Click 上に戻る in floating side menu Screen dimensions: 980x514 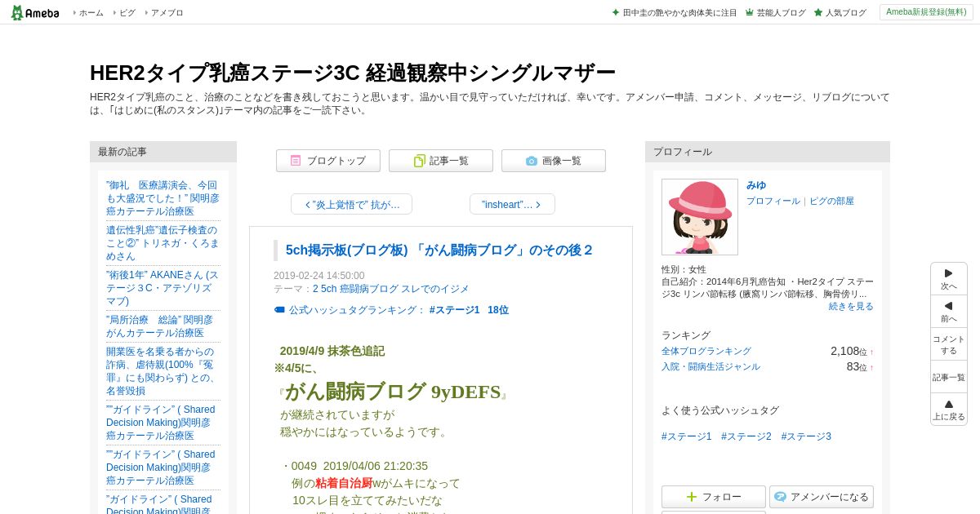(949, 410)
